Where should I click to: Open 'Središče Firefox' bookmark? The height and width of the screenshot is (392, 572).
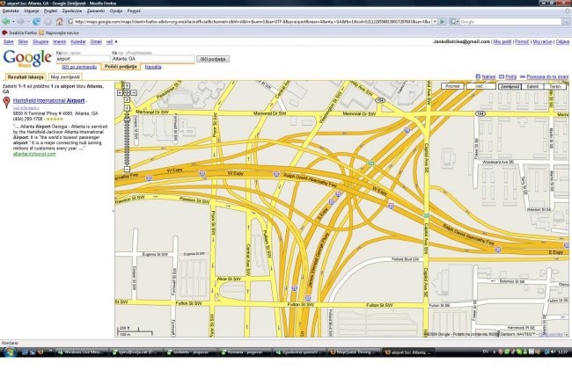pos(19,33)
